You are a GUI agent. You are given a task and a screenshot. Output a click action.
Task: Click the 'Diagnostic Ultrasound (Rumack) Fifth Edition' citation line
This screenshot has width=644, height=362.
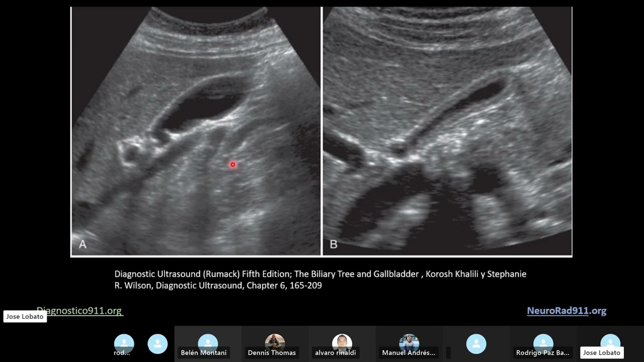320,274
